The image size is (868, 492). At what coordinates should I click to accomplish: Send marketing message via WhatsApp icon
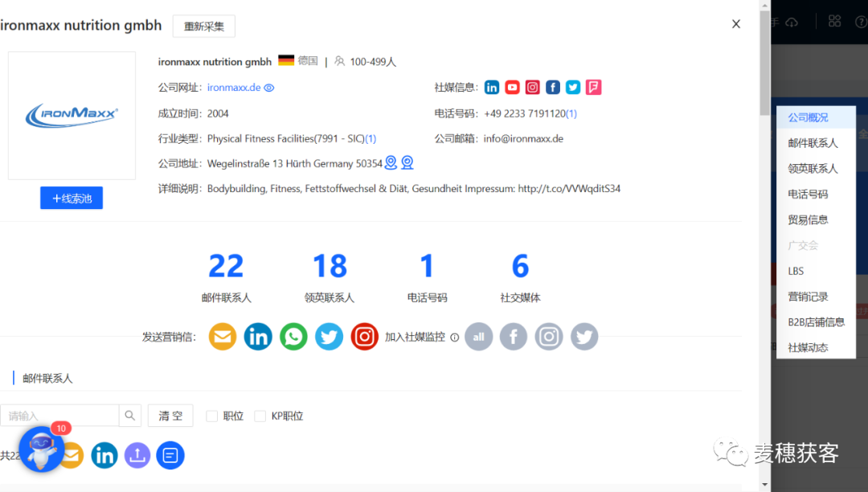coord(293,337)
